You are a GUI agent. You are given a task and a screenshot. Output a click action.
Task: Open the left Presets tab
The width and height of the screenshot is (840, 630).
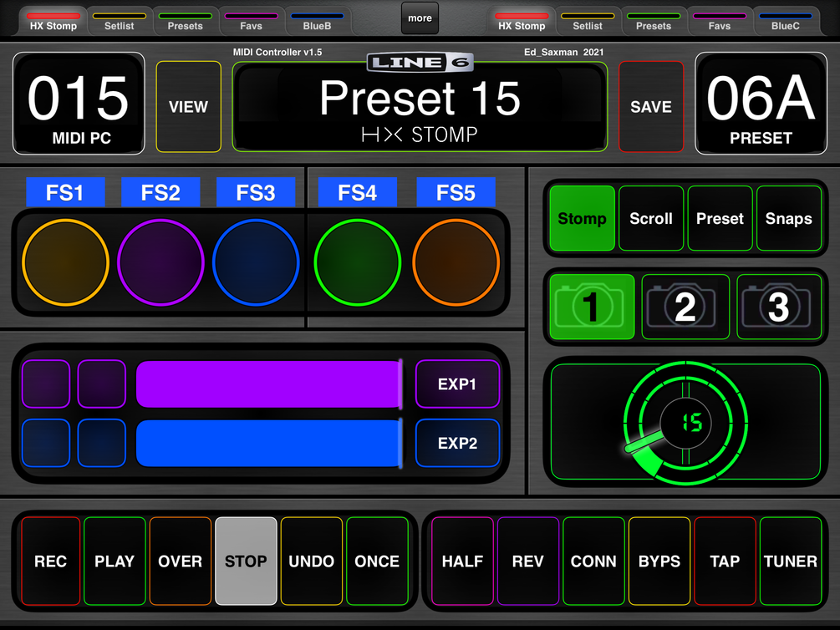pos(186,23)
